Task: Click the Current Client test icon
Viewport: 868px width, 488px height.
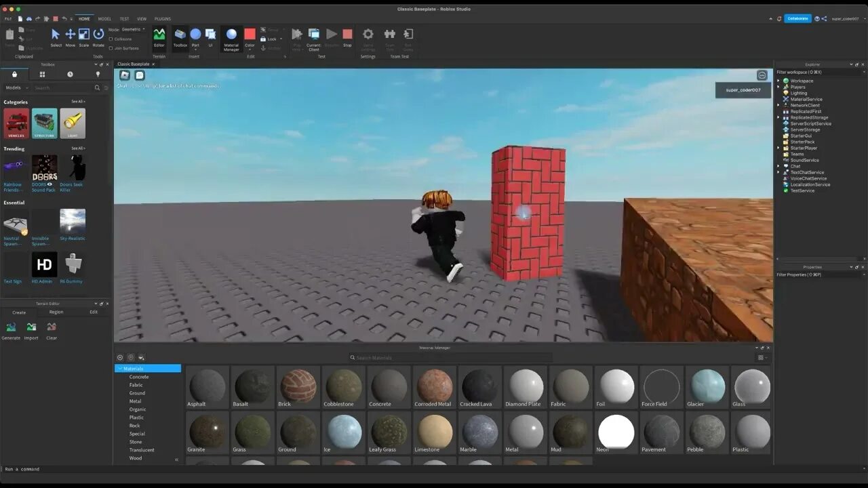Action: pyautogui.click(x=314, y=39)
